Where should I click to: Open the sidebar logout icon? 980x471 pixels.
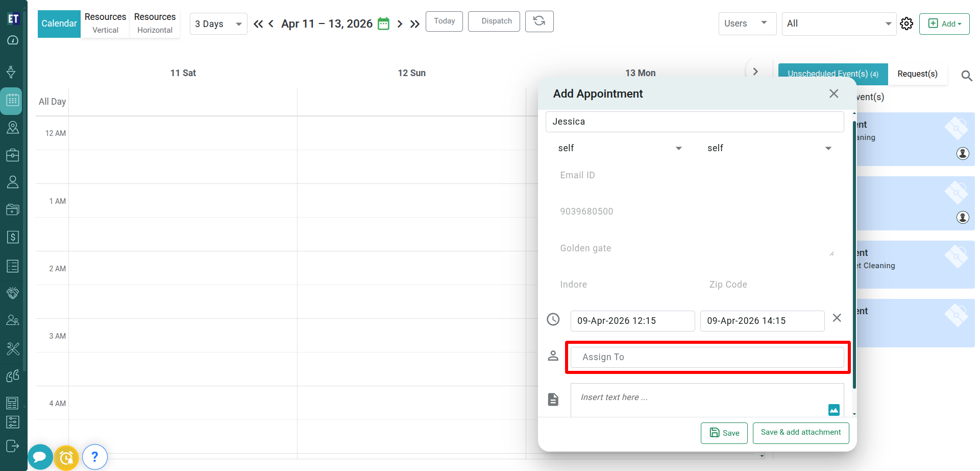pyautogui.click(x=12, y=446)
